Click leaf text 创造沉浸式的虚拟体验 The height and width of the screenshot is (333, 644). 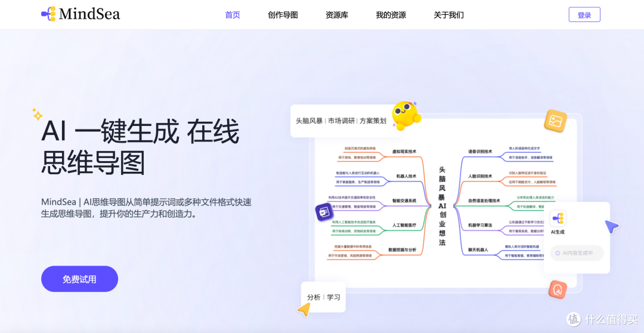(360, 148)
